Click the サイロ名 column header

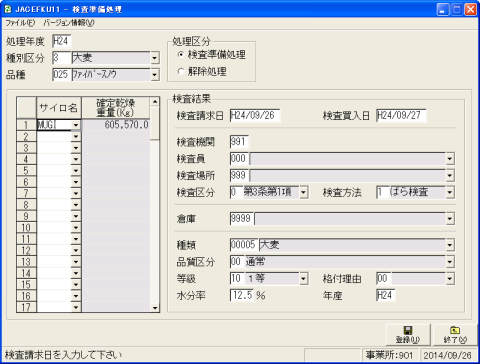pos(59,108)
